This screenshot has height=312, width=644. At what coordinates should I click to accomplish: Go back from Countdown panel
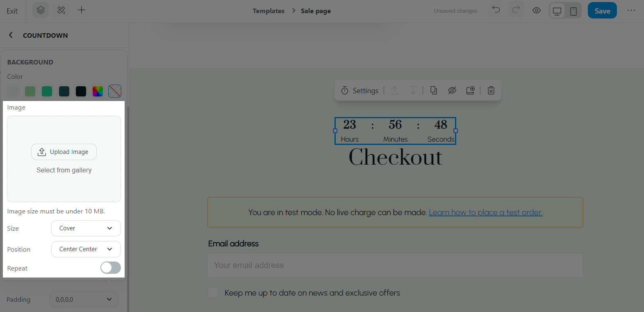[11, 35]
